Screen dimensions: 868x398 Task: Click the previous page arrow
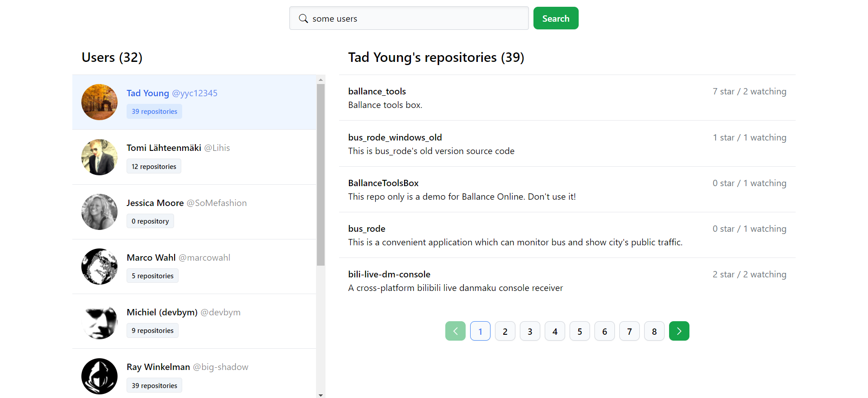pos(455,331)
